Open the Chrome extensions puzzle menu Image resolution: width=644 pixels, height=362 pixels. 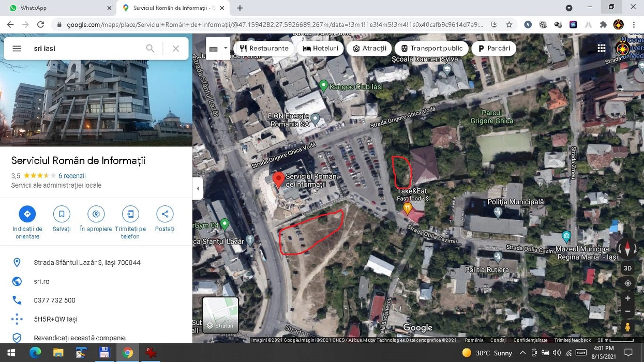tap(603, 24)
